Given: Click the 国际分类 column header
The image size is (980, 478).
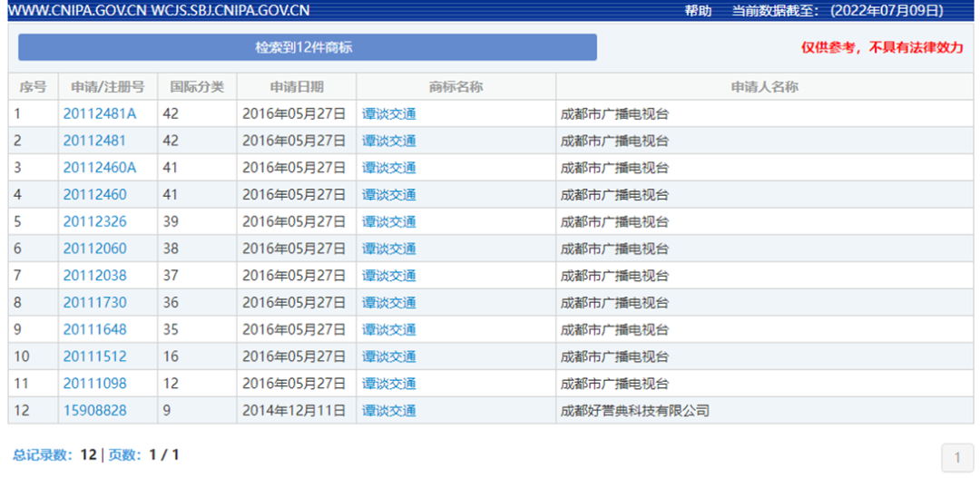Looking at the screenshot, I should point(197,87).
